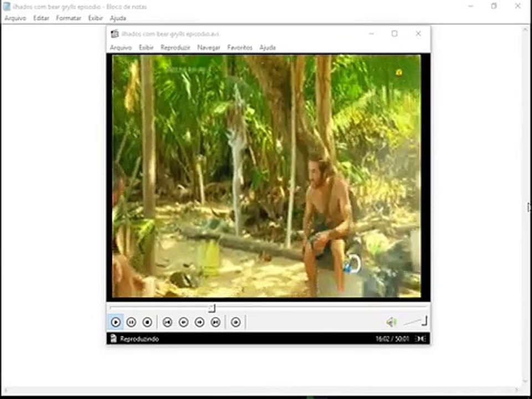Click the Reproduzindo status text
The width and height of the screenshot is (532, 399).
(x=140, y=339)
